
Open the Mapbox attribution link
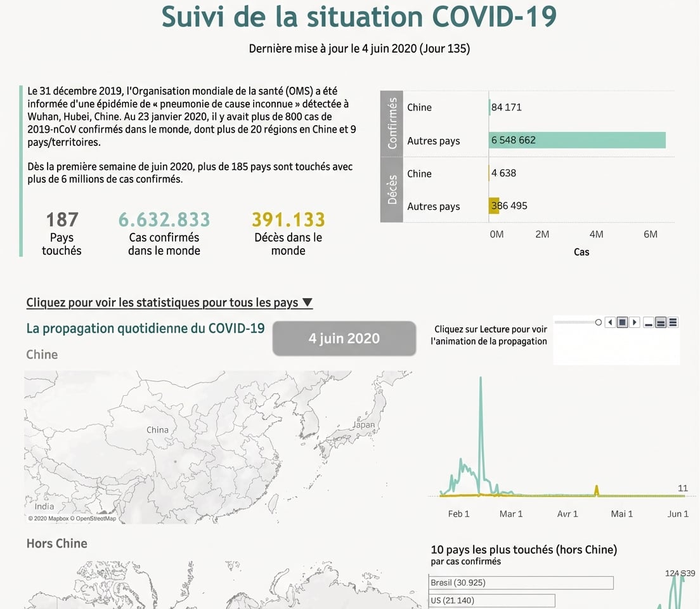click(48, 519)
